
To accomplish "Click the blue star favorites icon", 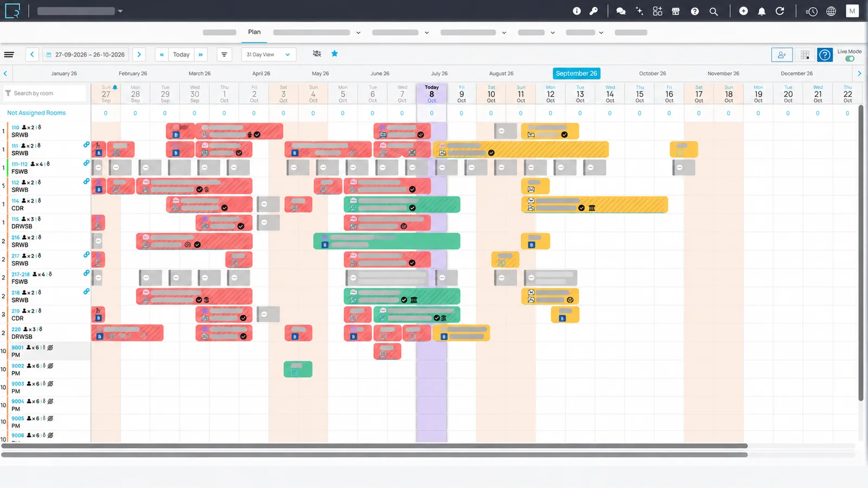I will (x=335, y=54).
